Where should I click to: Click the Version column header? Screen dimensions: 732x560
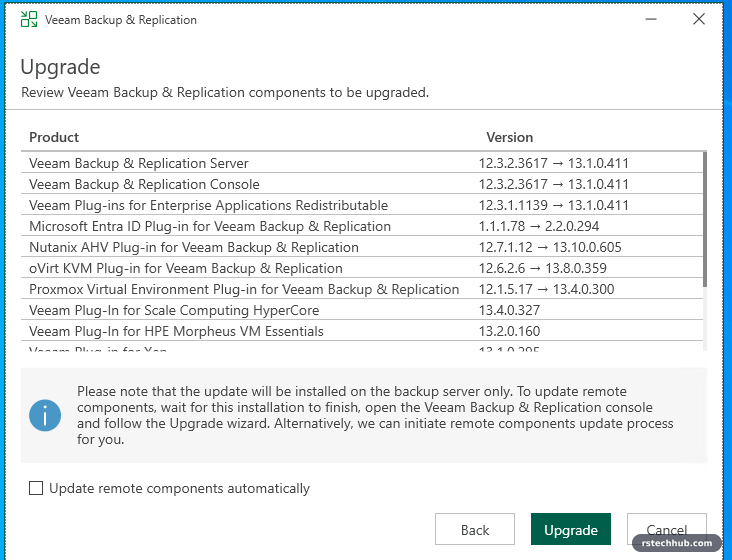pos(509,137)
